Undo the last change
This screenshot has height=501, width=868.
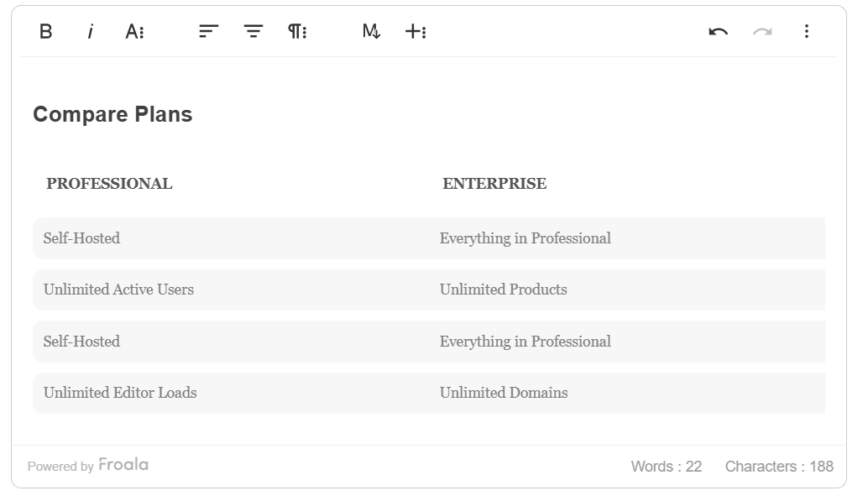click(718, 32)
